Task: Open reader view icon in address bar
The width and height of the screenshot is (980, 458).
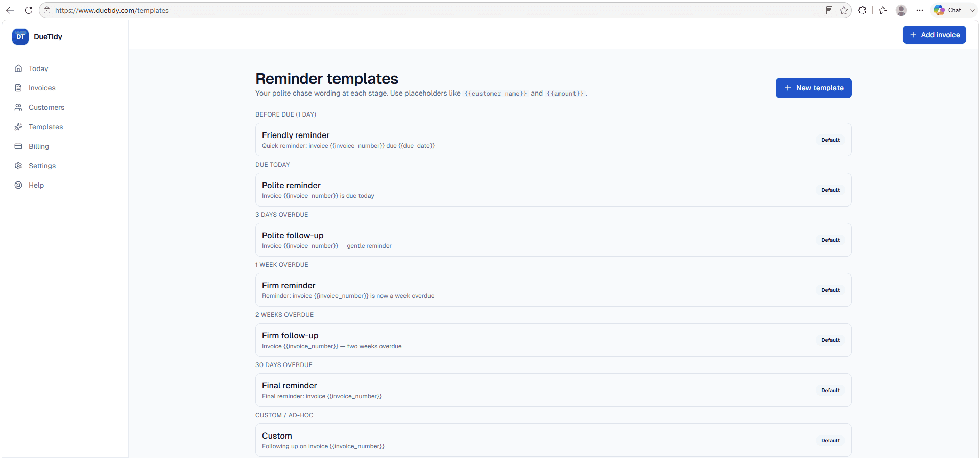Action: (x=829, y=10)
